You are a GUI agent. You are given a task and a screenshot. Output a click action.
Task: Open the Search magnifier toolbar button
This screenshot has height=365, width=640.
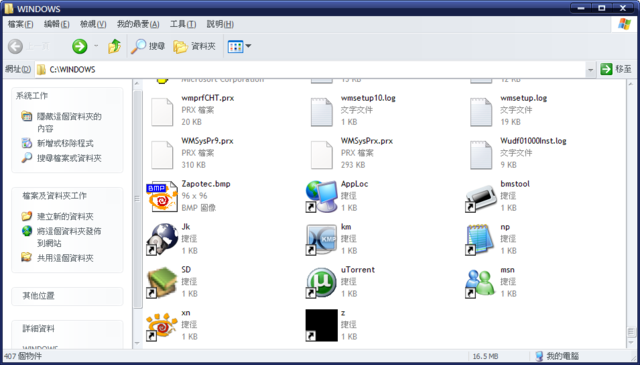pos(148,46)
